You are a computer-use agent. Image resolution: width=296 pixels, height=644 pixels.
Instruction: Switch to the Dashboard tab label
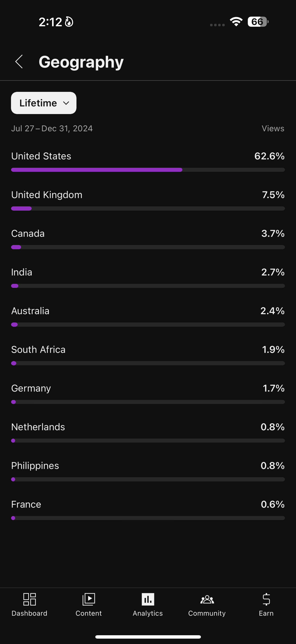click(x=29, y=613)
